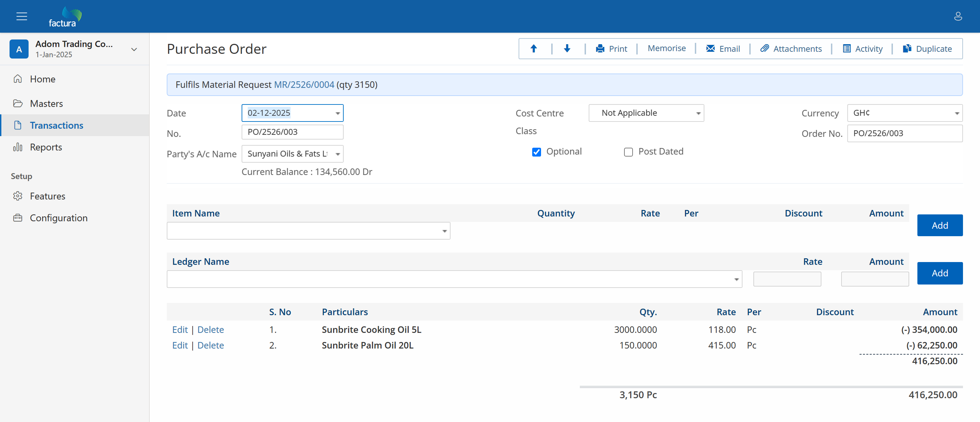Click the ledger Amount input field
The image size is (980, 422).
click(x=875, y=279)
